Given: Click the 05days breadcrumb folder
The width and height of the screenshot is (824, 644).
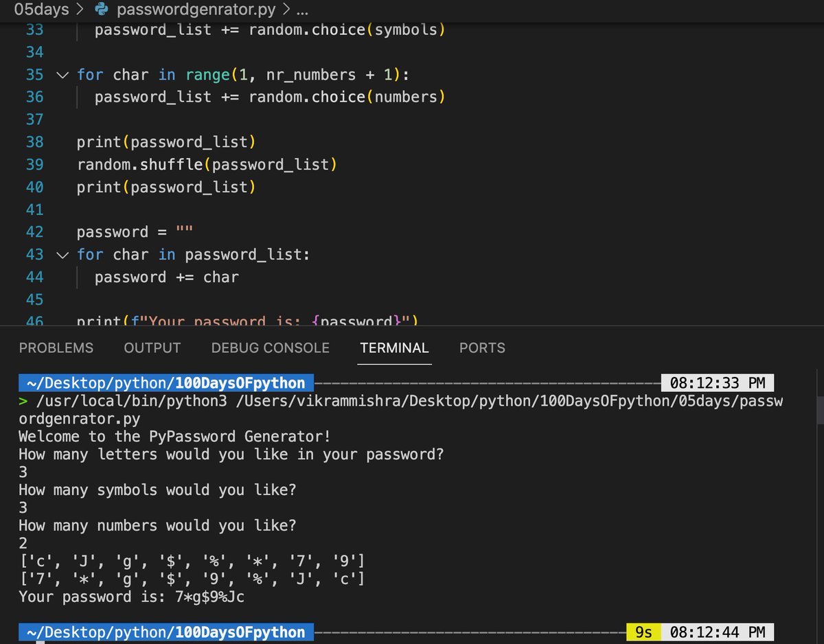Looking at the screenshot, I should [43, 10].
